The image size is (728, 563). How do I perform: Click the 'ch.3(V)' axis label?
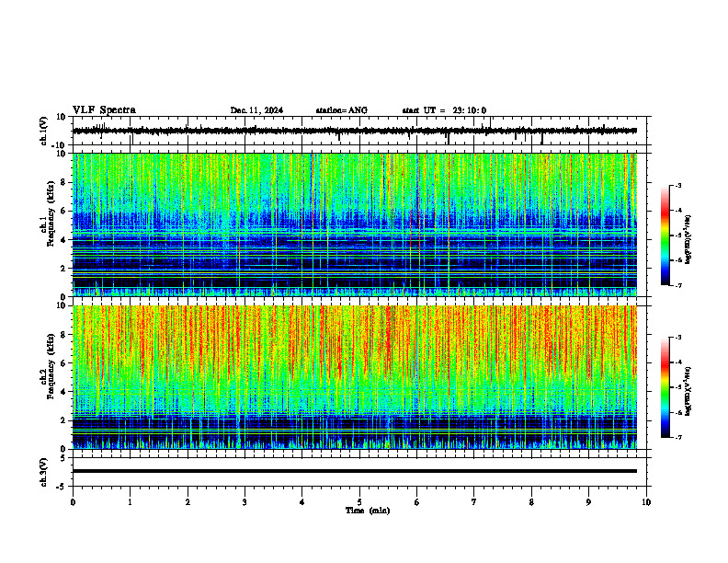tap(44, 473)
